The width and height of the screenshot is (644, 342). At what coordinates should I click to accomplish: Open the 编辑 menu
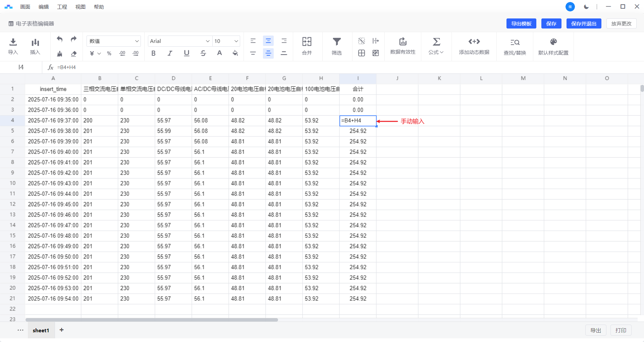click(44, 7)
